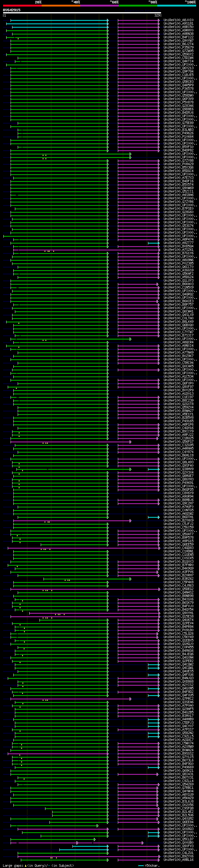The image size is (199, 868).
Task: Click the UniRef100_Q6Y213 row label
Action: coord(178,68)
